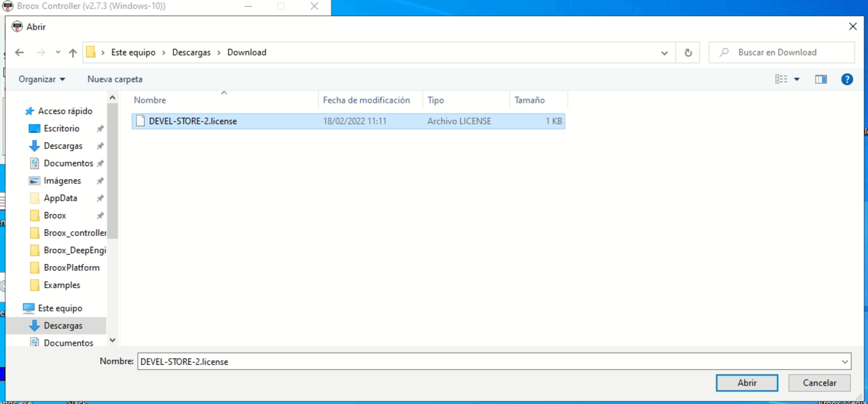This screenshot has height=404, width=868.
Task: Click the DEVEL-STORE-2.license file icon
Action: coord(140,121)
